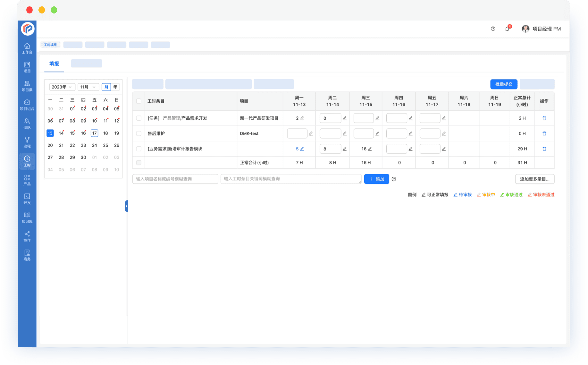Switch calendar to 年 view
588x365 pixels.
tap(115, 87)
